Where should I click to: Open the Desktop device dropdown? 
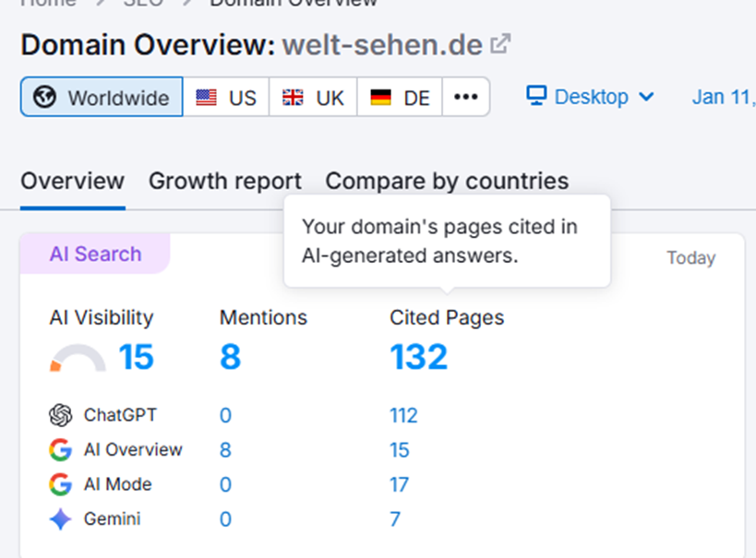click(x=591, y=97)
